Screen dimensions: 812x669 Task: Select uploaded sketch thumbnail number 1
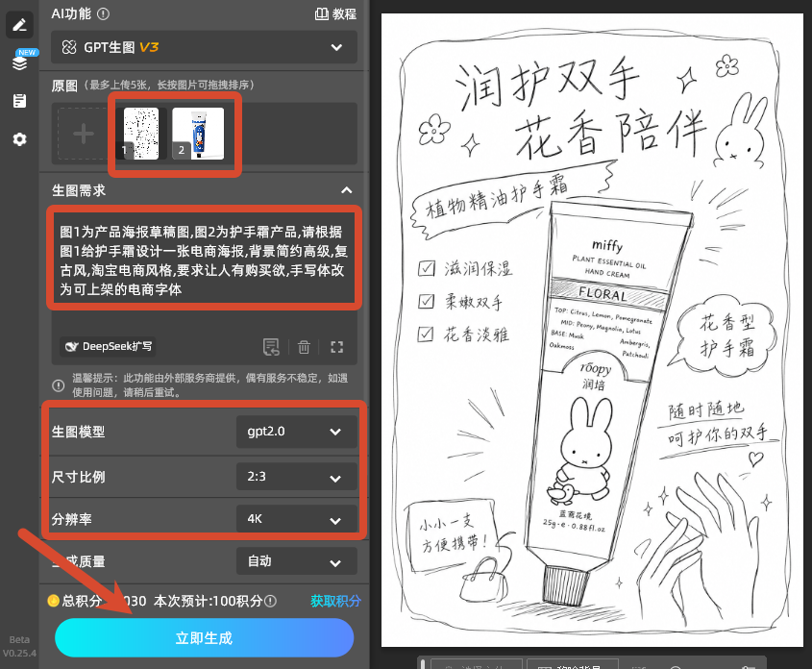point(141,134)
